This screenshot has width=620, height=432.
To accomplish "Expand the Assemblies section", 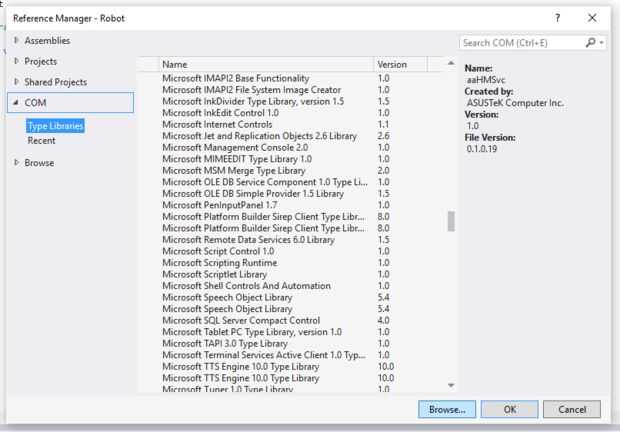I will (x=16, y=40).
